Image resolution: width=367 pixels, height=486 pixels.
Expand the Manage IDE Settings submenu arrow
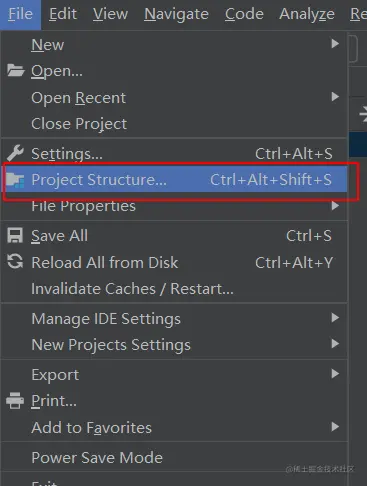point(335,318)
